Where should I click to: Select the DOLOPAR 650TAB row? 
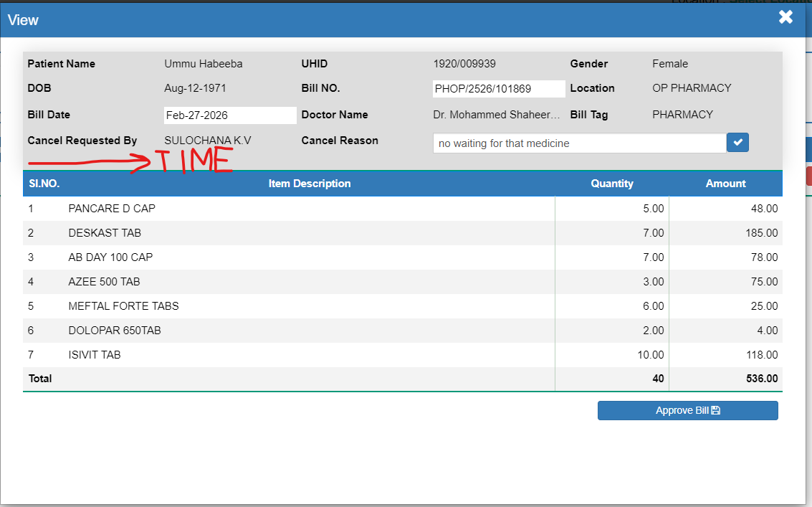tap(115, 331)
